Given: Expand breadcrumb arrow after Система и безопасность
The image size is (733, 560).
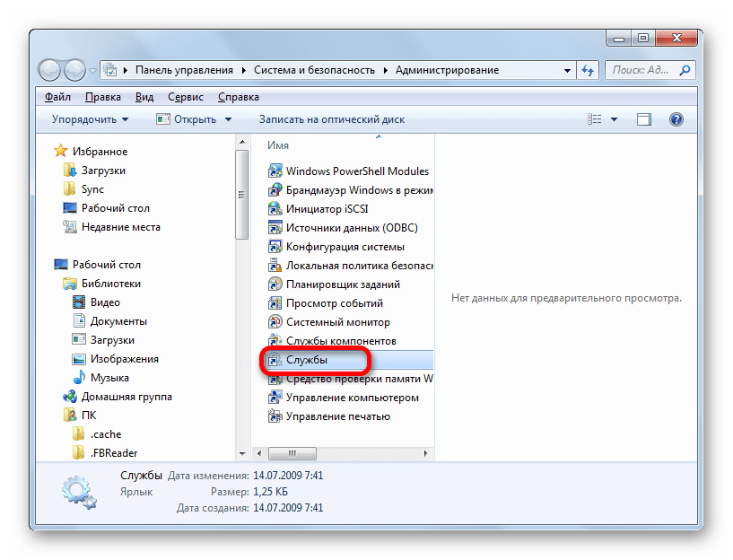Looking at the screenshot, I should [385, 71].
